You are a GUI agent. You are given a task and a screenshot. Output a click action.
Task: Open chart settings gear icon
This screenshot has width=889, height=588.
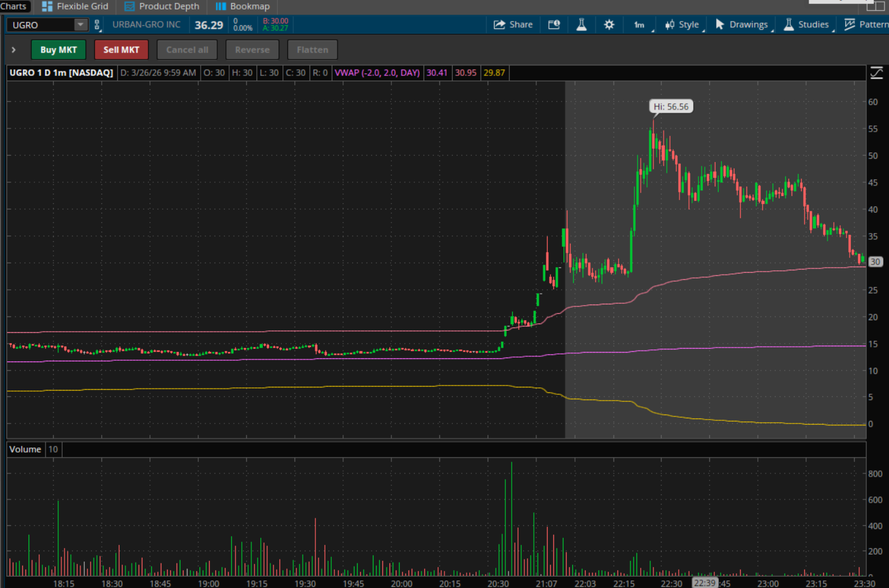(x=609, y=25)
